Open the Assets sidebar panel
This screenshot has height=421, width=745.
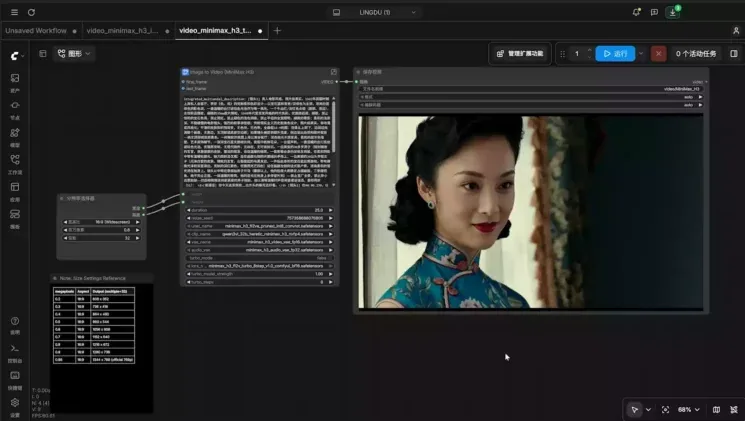15,82
